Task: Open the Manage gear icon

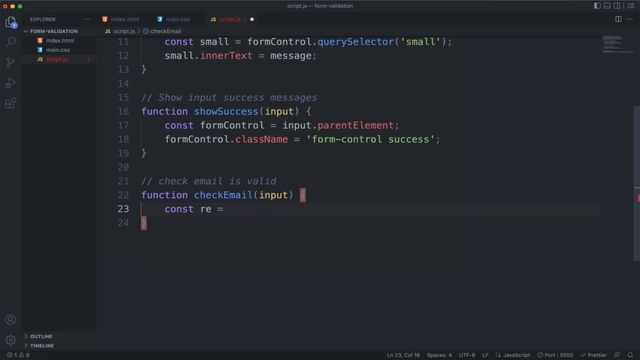Action: click(x=11, y=340)
